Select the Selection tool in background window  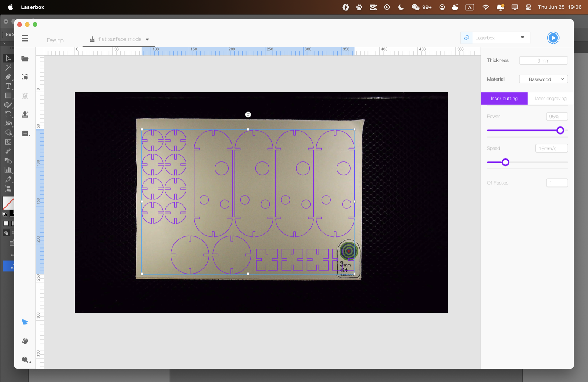8,58
